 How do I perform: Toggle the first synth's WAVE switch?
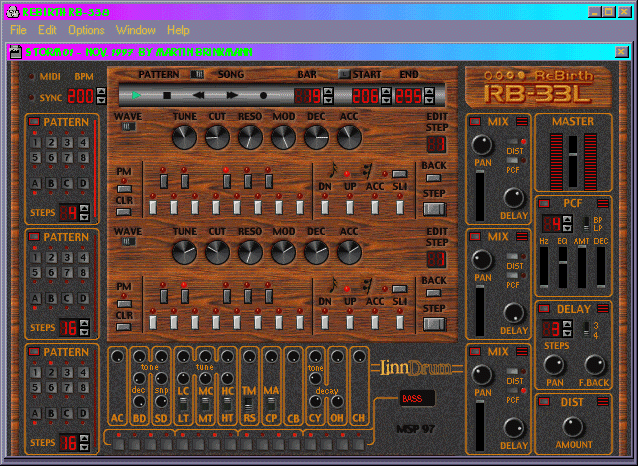(x=128, y=128)
